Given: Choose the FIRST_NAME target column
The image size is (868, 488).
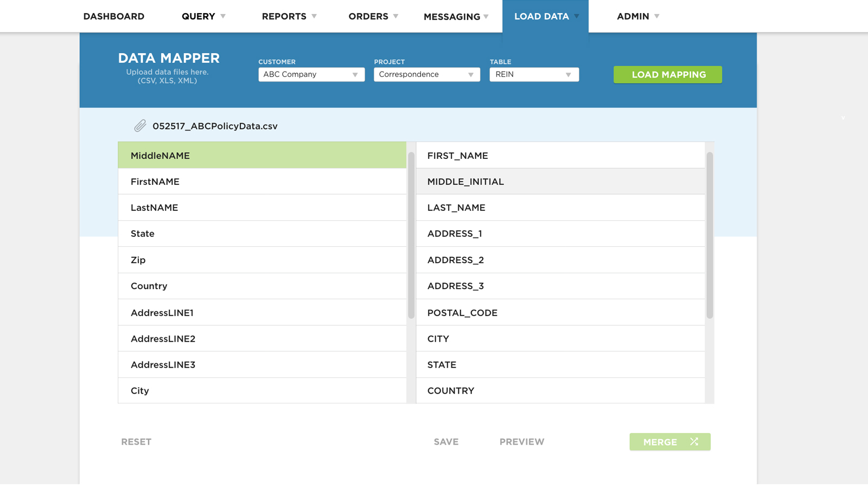Looking at the screenshot, I should click(x=560, y=155).
